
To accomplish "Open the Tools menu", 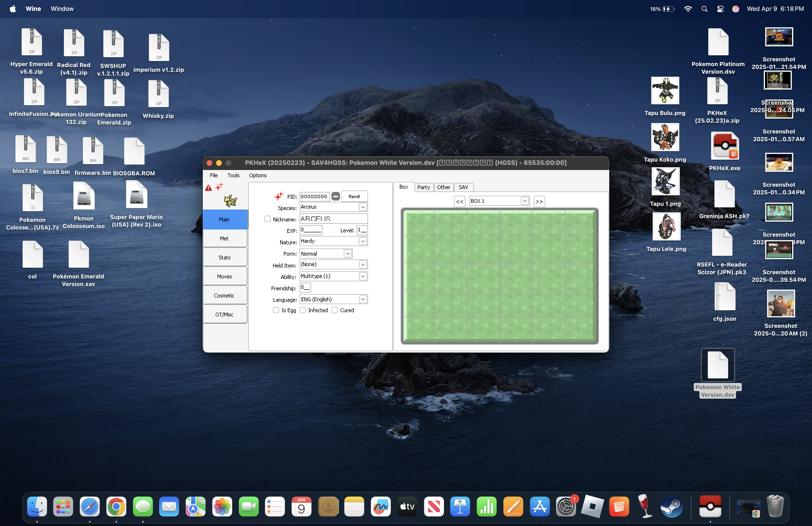I will [233, 175].
